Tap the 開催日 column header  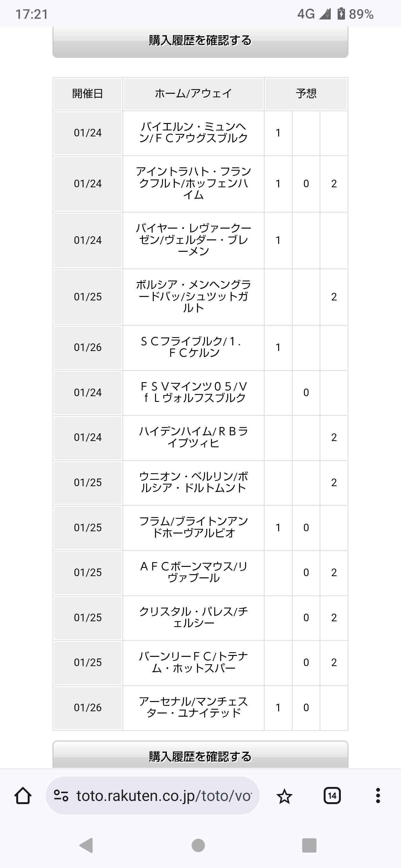point(88,94)
